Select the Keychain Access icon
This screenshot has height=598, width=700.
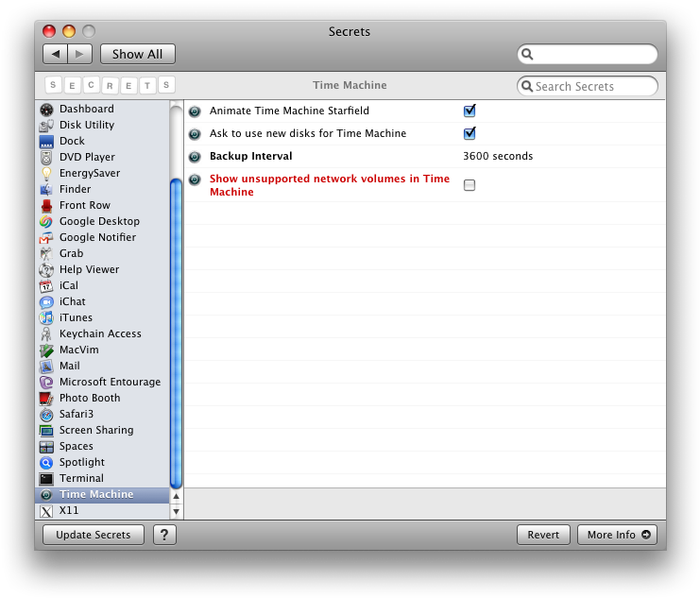click(x=46, y=334)
